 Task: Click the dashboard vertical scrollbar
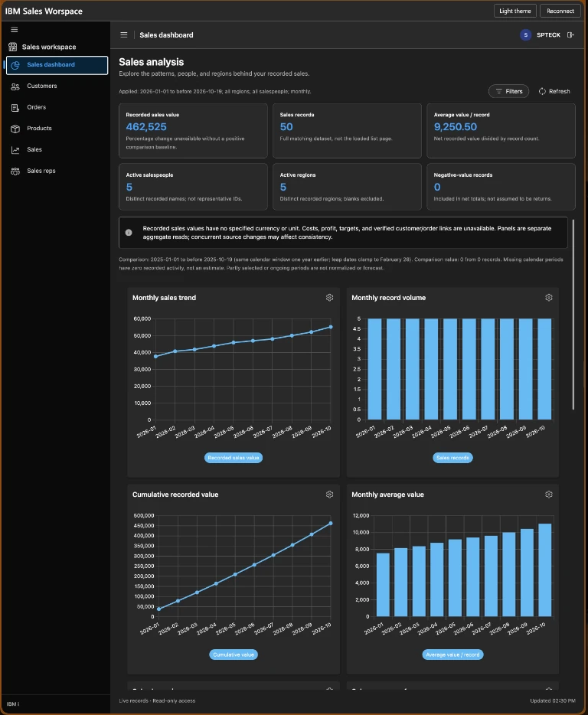tap(573, 315)
